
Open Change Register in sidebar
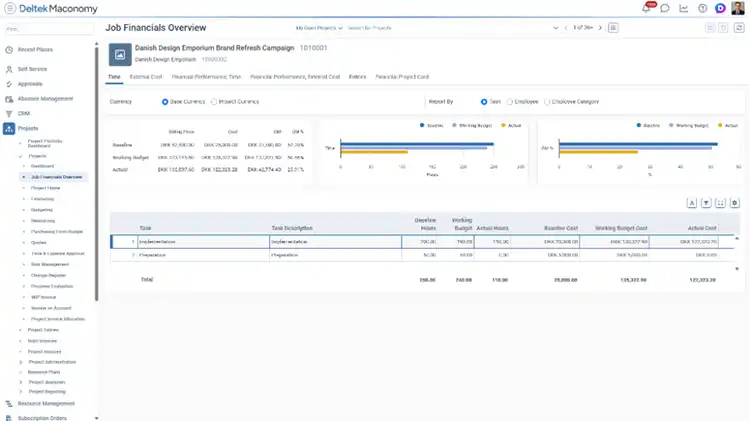point(48,276)
